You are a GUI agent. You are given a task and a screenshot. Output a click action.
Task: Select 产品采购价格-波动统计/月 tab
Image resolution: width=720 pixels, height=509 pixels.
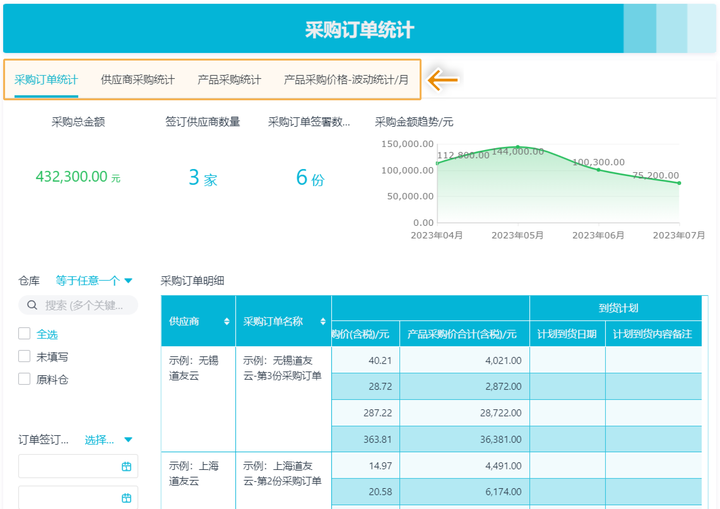tap(346, 80)
